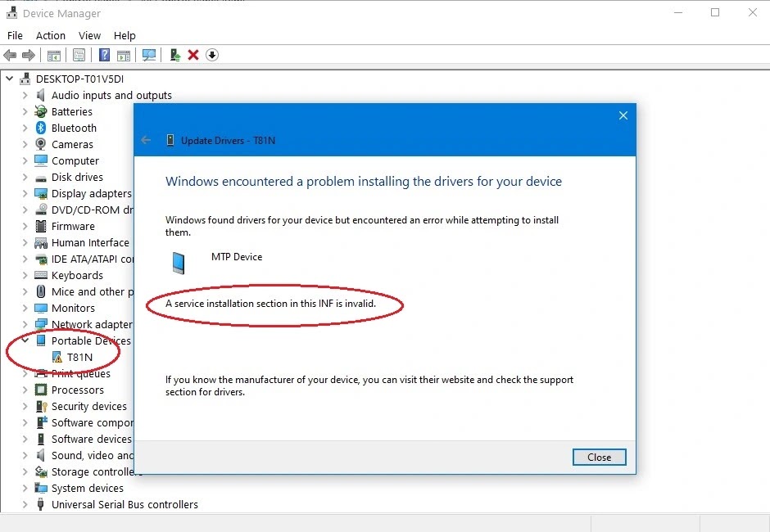Viewport: 770px width, 532px height.
Task: Select the DESKTOP-T01V5DI computer name
Action: click(x=79, y=79)
